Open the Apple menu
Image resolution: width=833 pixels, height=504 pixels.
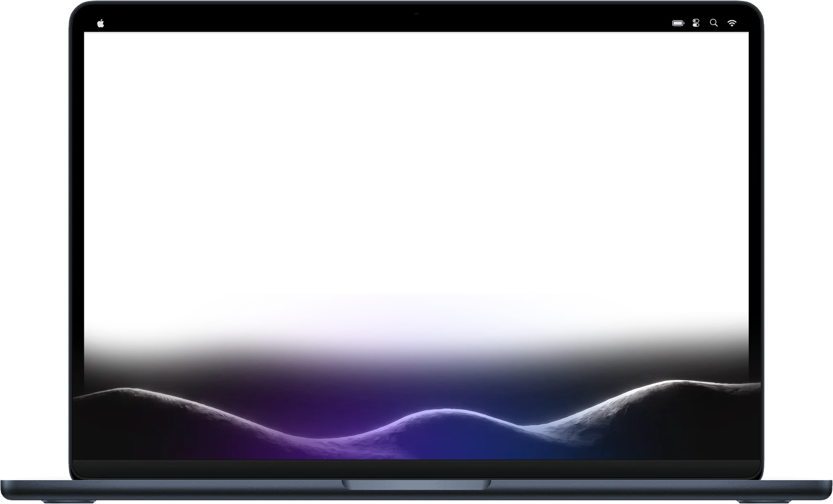point(100,23)
